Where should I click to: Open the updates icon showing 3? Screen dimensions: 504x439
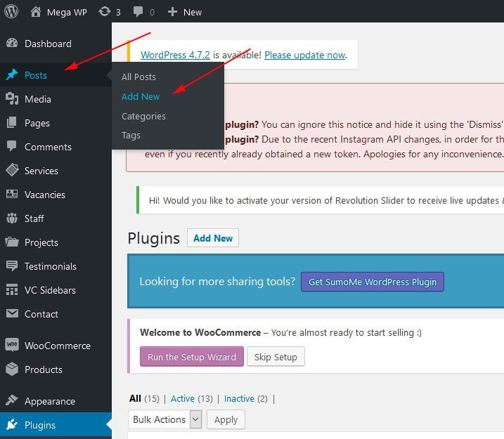tap(105, 12)
